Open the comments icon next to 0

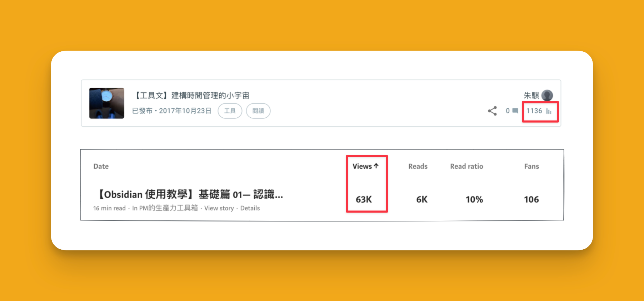tap(515, 111)
